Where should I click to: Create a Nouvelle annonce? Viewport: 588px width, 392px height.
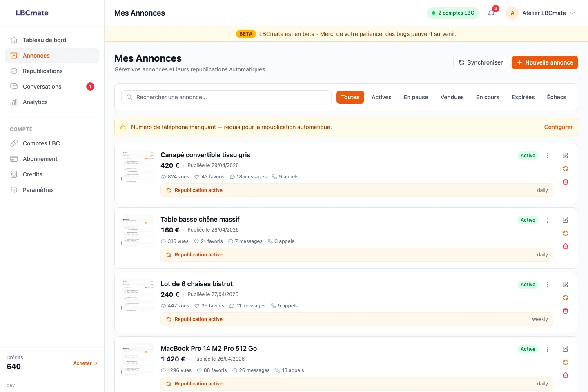click(x=545, y=62)
